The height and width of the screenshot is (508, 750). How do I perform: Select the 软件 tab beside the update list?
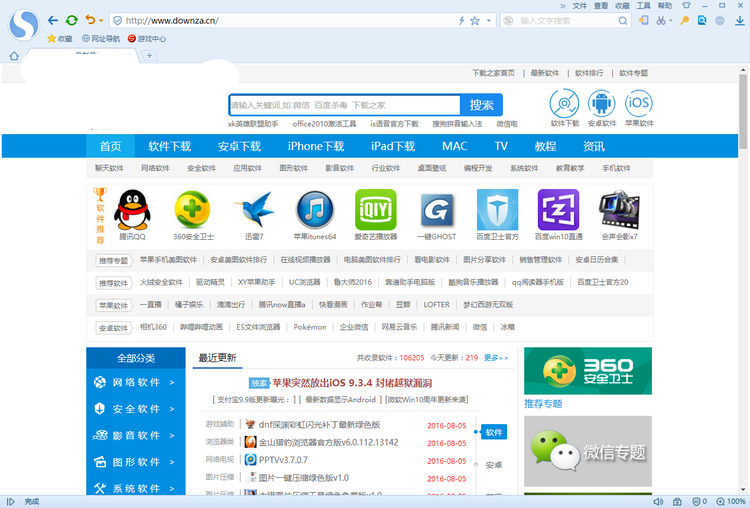point(494,432)
